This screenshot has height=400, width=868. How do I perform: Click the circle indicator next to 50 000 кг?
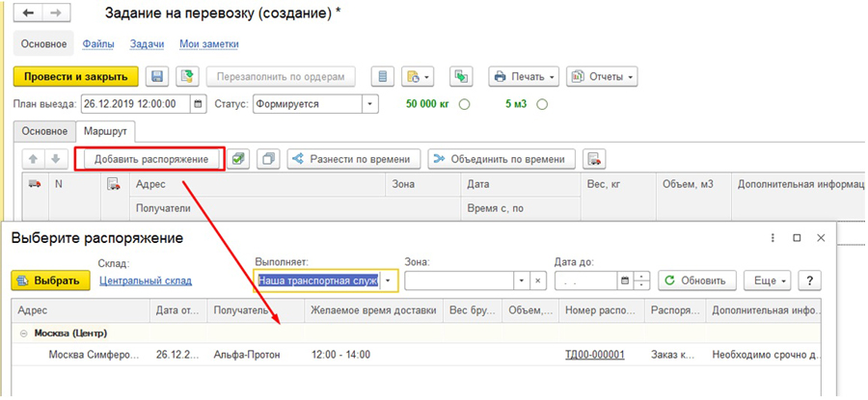coord(465,104)
